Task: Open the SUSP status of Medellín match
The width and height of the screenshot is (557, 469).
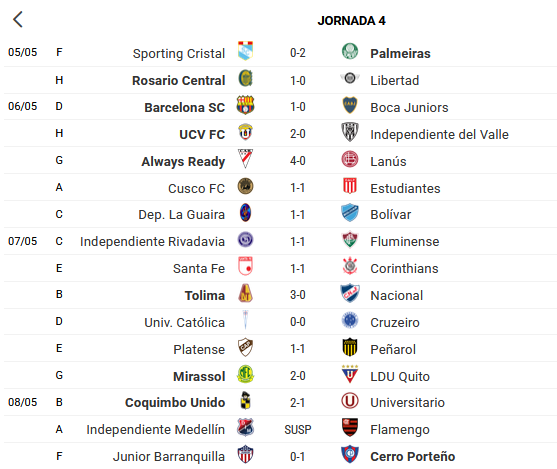Action: point(298,430)
